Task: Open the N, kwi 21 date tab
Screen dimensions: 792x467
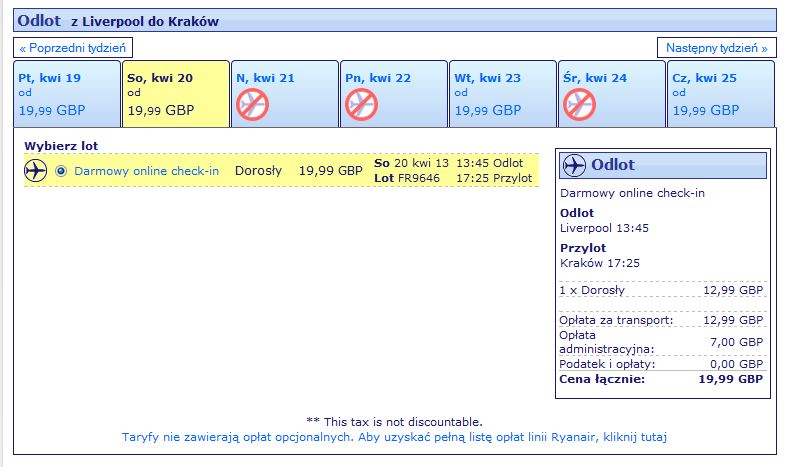Action: [285, 94]
